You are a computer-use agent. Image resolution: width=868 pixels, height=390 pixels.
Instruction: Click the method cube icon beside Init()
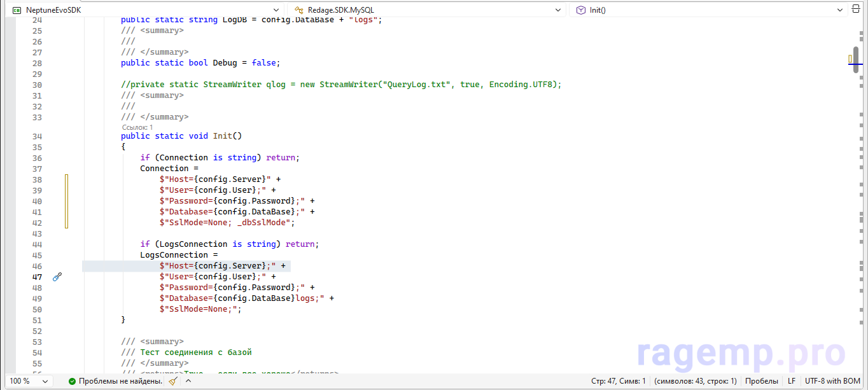click(580, 10)
